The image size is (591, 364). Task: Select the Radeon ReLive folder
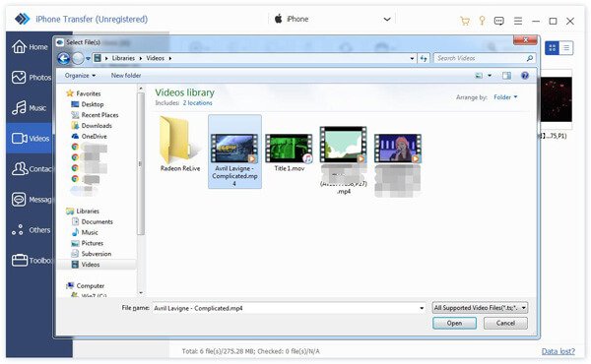(180, 145)
